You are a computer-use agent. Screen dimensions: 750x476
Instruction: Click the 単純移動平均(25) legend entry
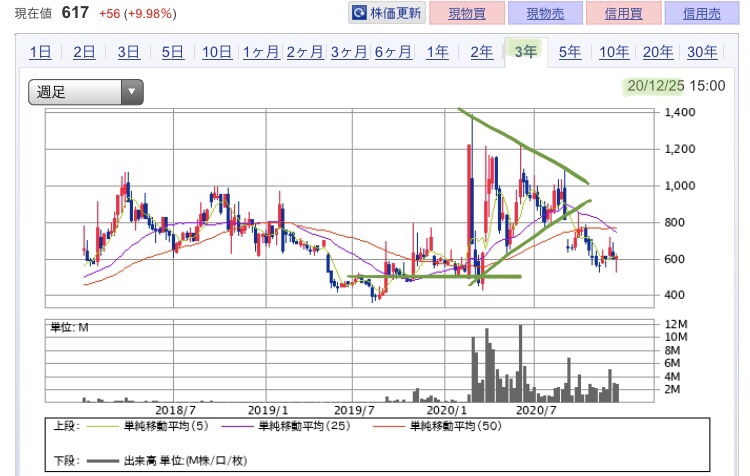point(286,426)
